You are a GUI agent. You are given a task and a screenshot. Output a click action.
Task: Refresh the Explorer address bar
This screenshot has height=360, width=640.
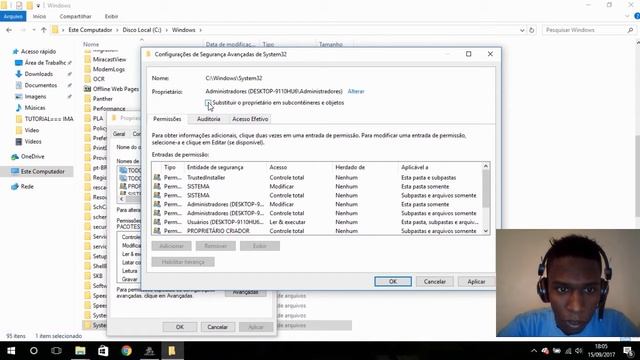(531, 30)
